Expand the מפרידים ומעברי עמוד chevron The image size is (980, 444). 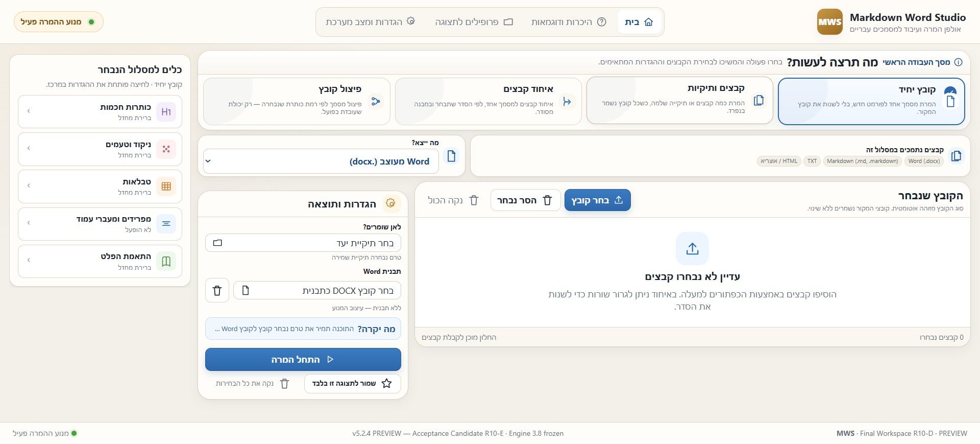coord(29,223)
